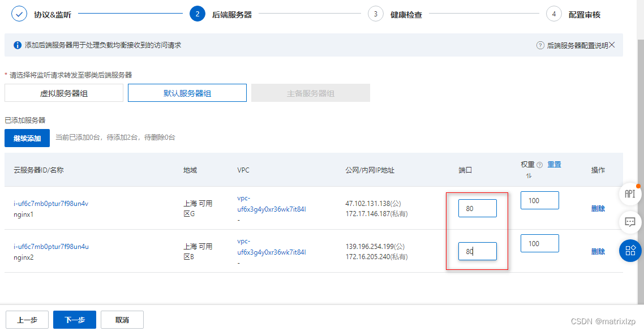Image resolution: width=644 pixels, height=331 pixels.
Task: Click the port input for nginx2
Action: pos(477,251)
